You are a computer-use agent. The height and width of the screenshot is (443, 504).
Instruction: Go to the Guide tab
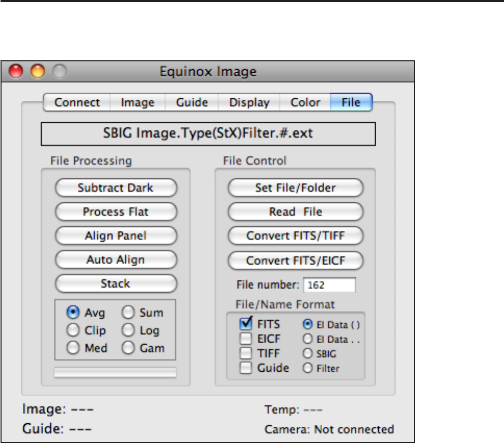pyautogui.click(x=192, y=102)
